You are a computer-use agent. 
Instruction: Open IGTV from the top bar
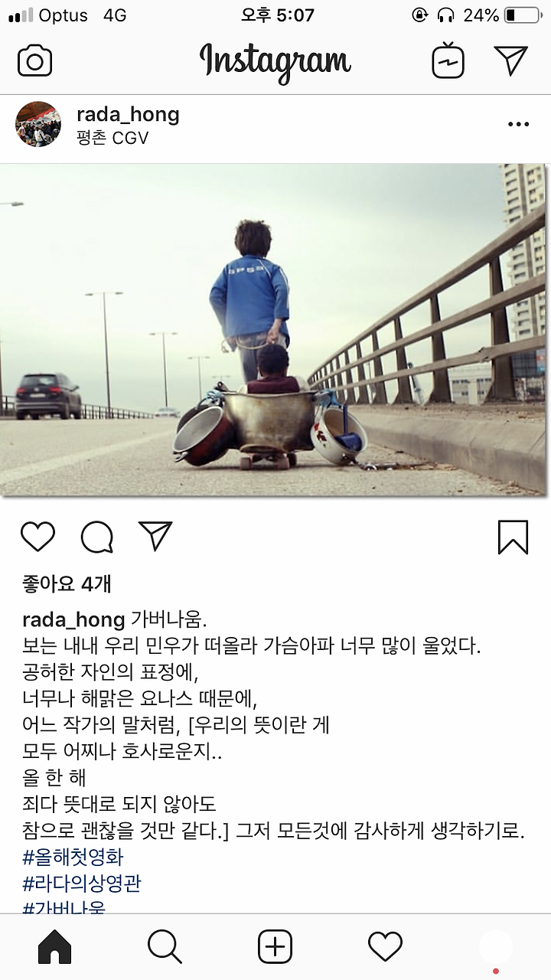448,60
